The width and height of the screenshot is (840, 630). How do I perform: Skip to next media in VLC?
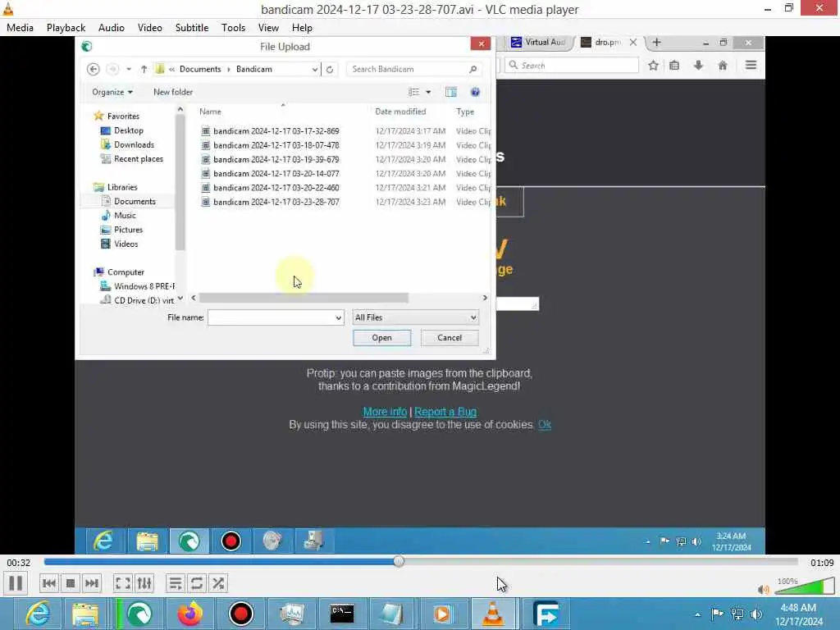point(92,583)
